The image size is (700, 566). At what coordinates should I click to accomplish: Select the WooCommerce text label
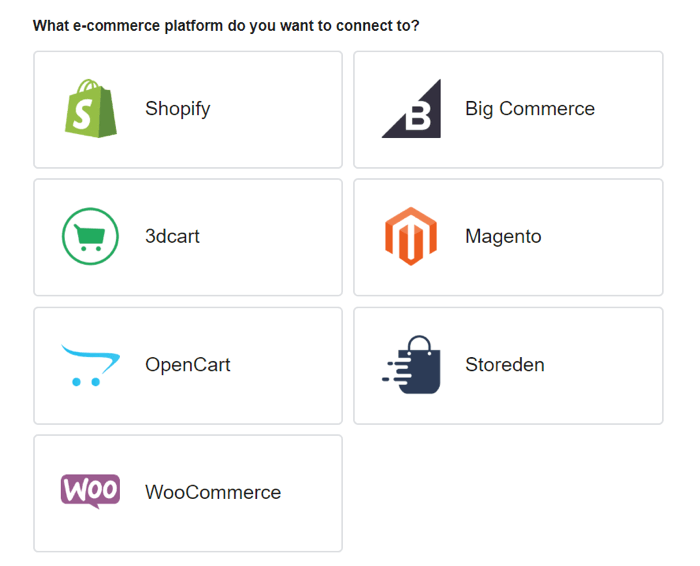pyautogui.click(x=212, y=493)
